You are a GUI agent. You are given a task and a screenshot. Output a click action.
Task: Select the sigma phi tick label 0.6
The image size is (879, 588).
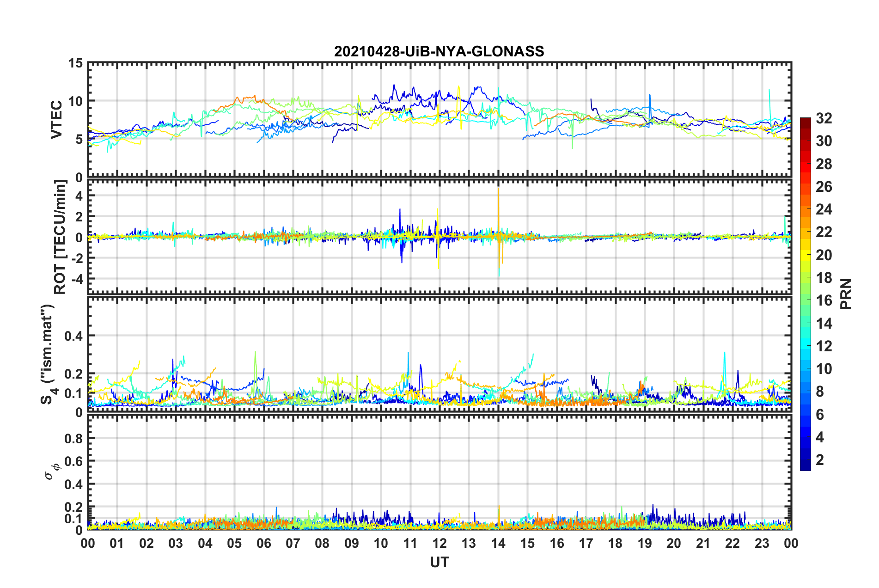(x=74, y=461)
